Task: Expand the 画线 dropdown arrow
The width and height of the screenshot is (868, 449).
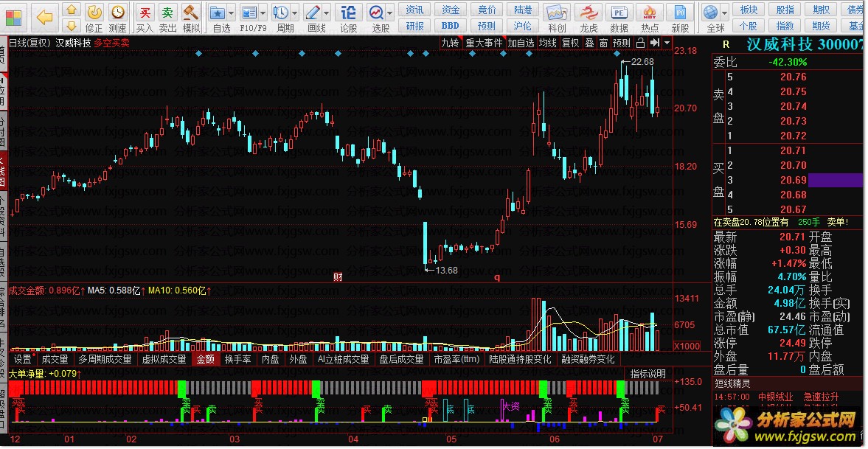Action: (326, 13)
